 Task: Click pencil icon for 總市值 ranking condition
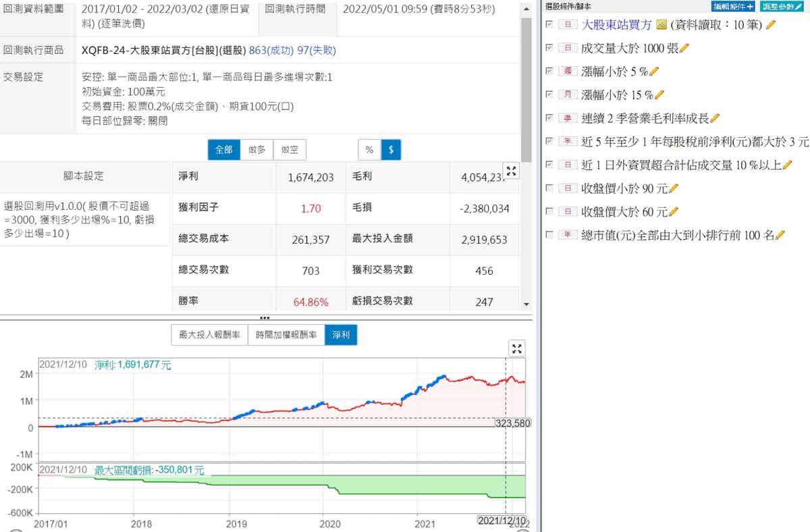(x=780, y=235)
